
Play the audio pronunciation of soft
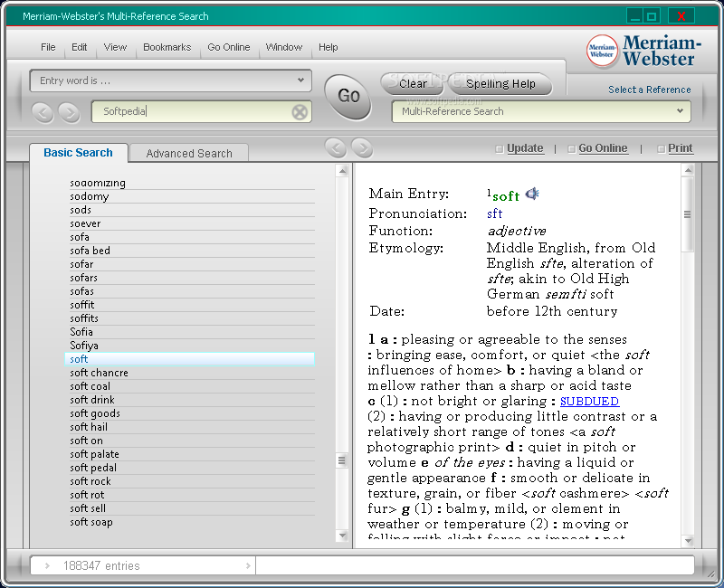coord(532,194)
